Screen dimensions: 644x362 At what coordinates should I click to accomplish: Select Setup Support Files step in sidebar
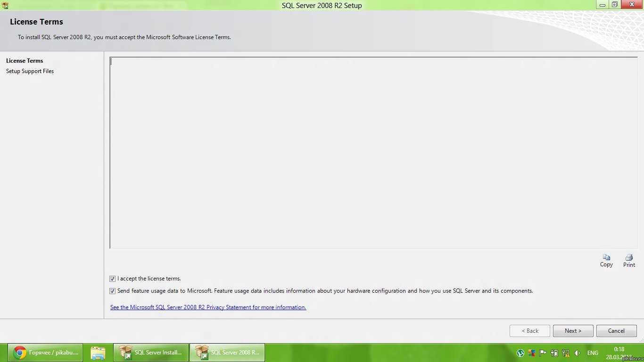click(30, 71)
